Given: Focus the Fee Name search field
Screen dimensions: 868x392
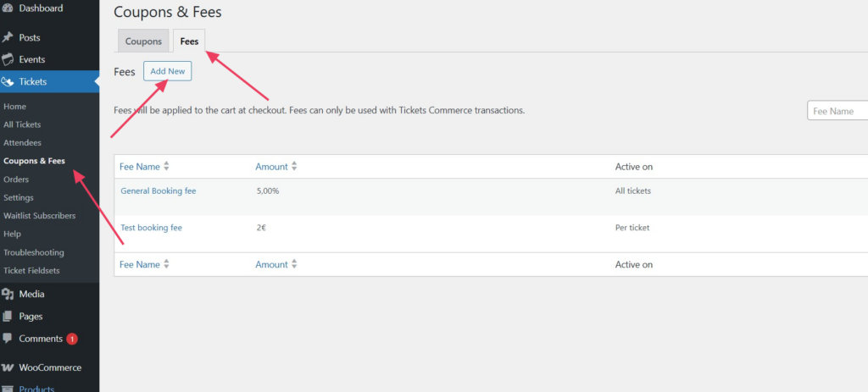Looking at the screenshot, I should (x=837, y=111).
